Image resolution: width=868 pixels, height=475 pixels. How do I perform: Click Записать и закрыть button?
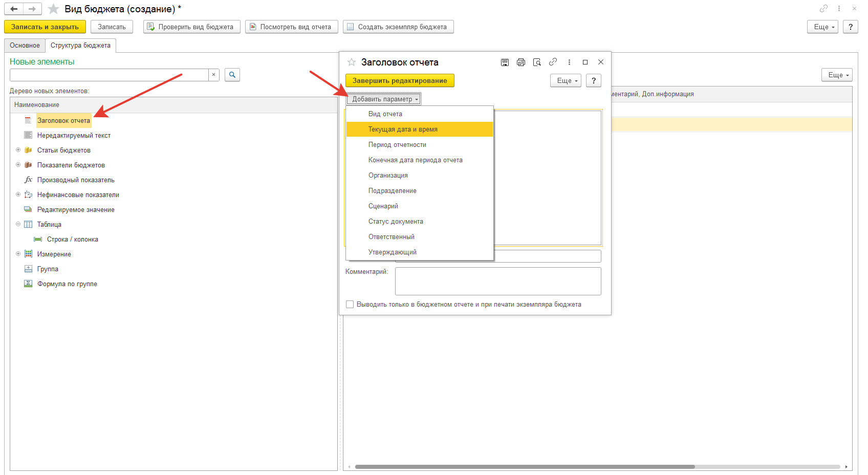click(x=45, y=27)
